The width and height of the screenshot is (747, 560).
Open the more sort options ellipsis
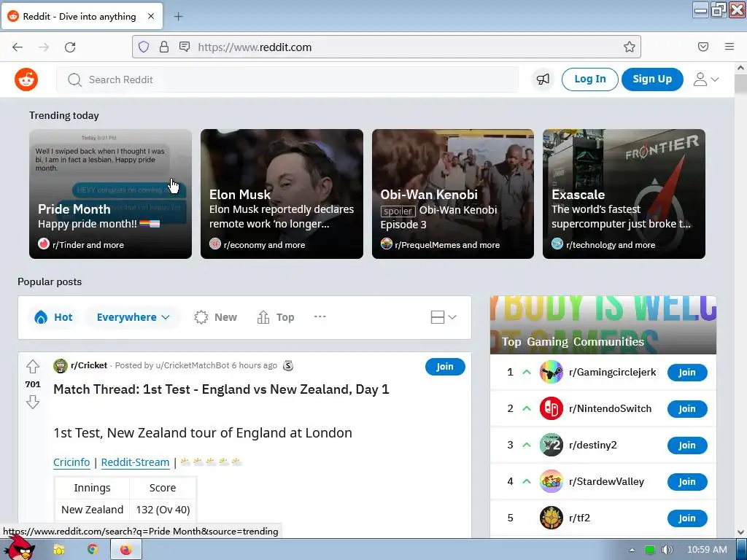coord(320,316)
